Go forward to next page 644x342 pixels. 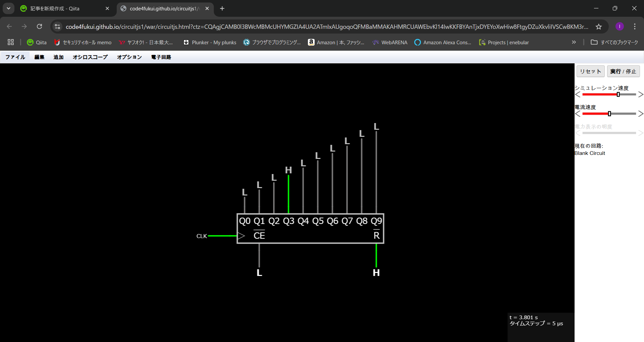pos(24,26)
